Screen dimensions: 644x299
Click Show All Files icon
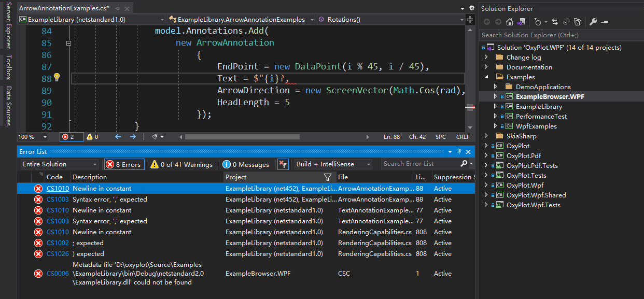(578, 22)
